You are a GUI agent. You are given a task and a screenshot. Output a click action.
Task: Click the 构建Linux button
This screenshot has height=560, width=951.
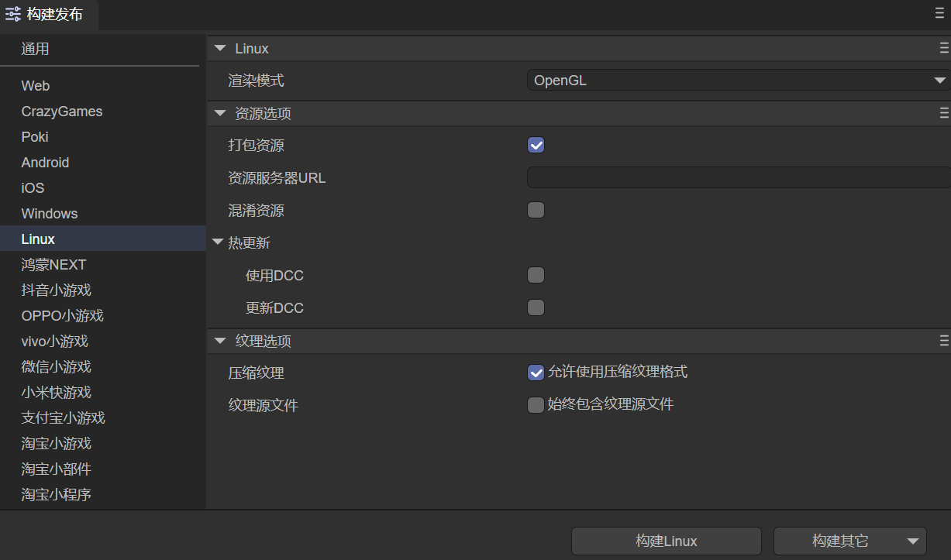[x=666, y=541]
